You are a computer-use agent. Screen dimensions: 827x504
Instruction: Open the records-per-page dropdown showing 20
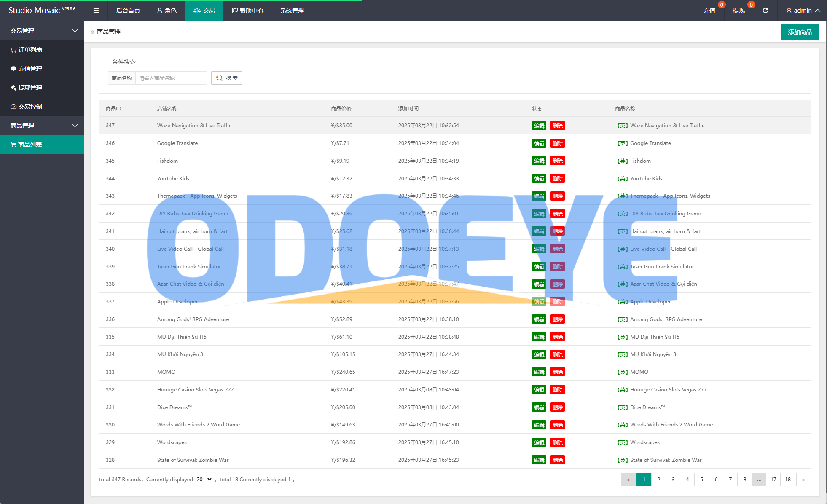click(x=204, y=480)
